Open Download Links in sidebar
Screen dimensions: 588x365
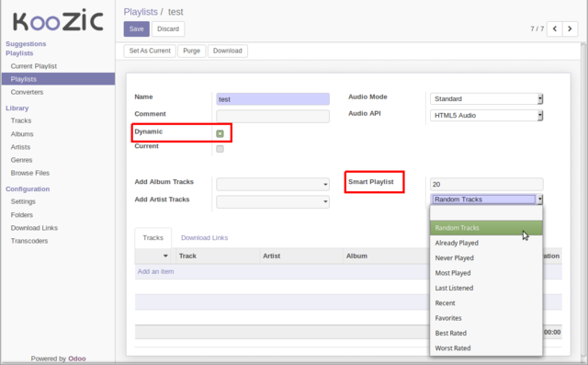(34, 228)
